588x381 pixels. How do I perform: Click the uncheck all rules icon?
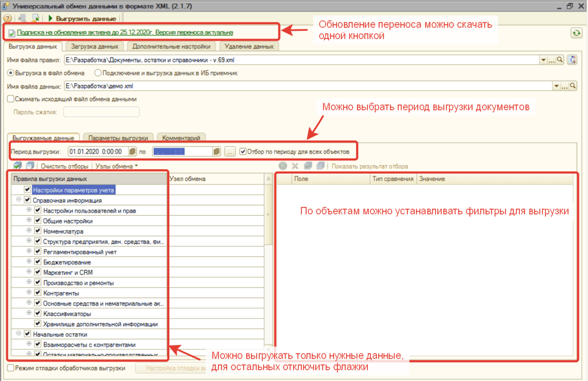pyautogui.click(x=30, y=166)
